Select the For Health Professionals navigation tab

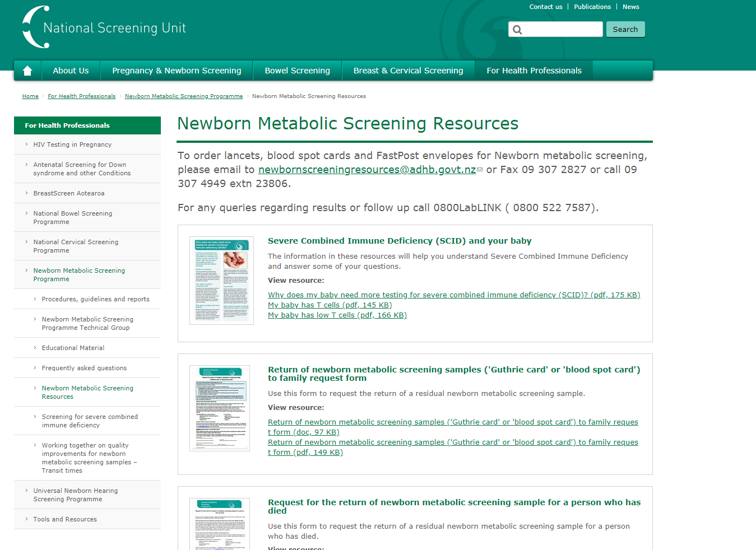pos(534,70)
